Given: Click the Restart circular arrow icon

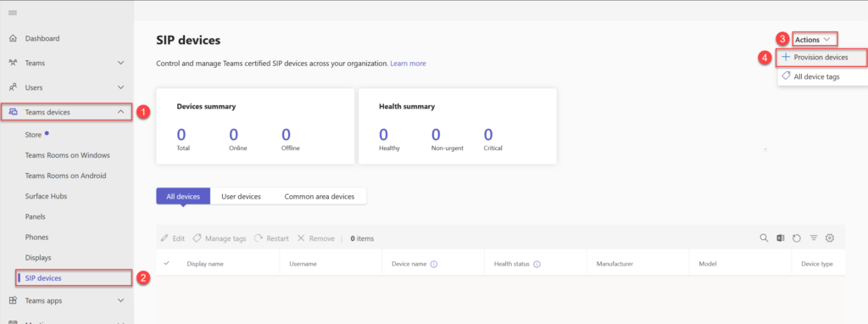Looking at the screenshot, I should coord(259,238).
